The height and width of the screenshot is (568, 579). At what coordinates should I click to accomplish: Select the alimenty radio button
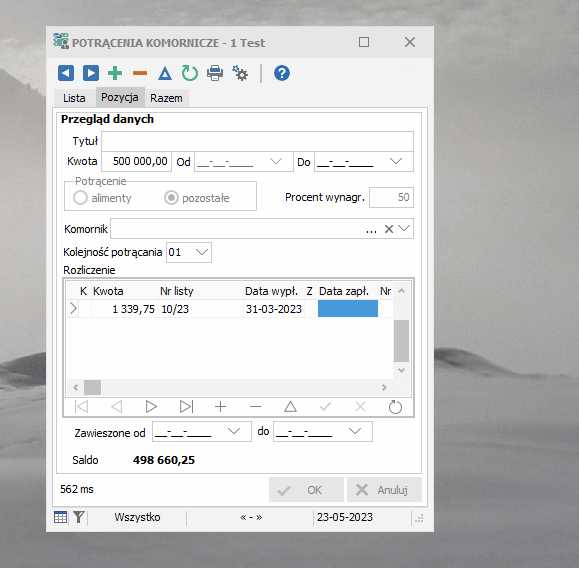point(80,198)
